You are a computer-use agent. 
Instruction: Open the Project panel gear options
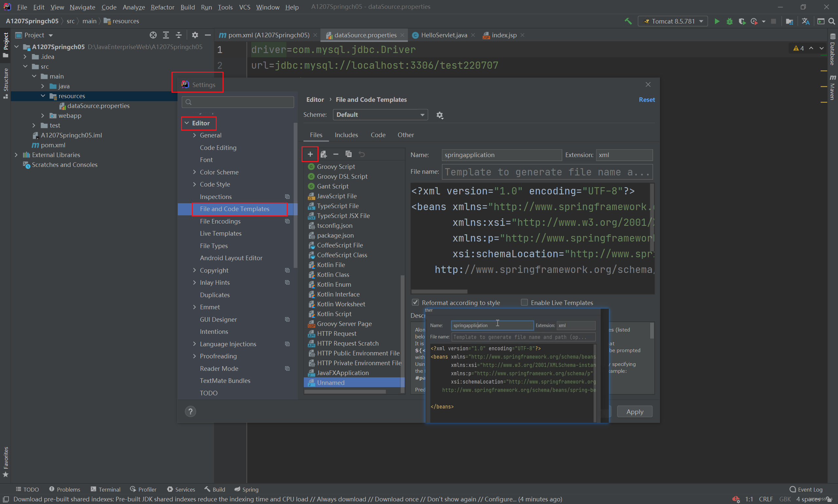pyautogui.click(x=195, y=35)
